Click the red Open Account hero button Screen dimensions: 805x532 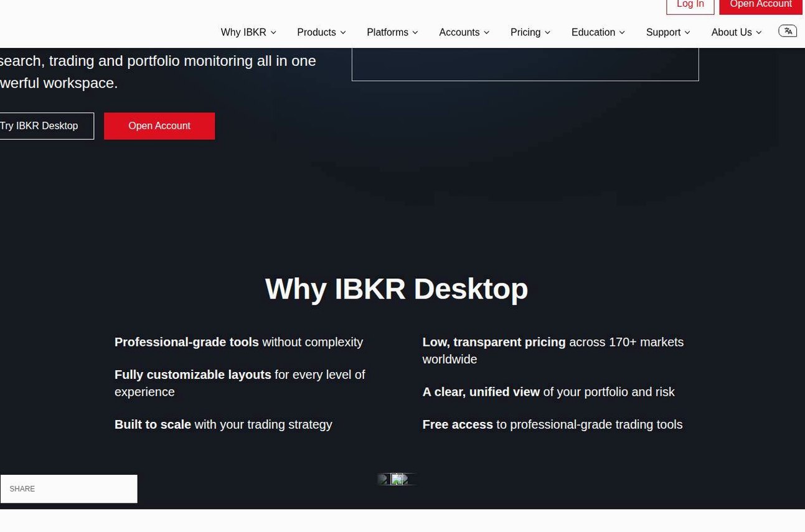point(159,126)
